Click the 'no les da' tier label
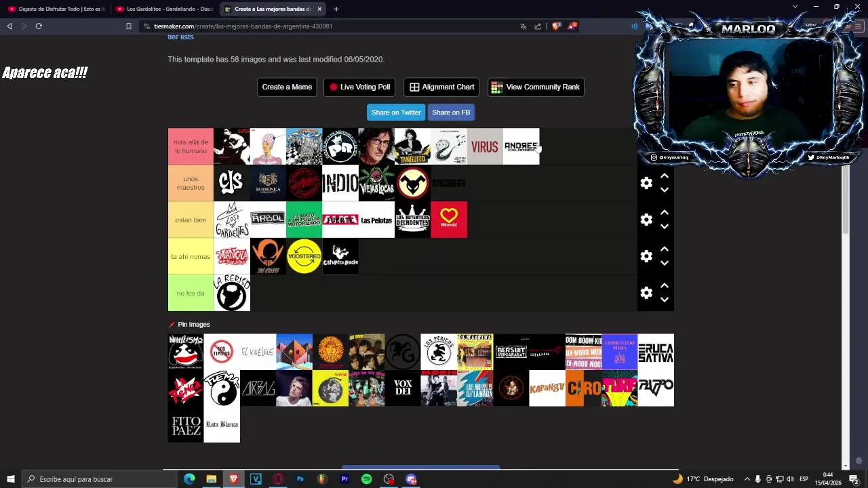Viewport: 868px width, 488px height. [x=191, y=293]
